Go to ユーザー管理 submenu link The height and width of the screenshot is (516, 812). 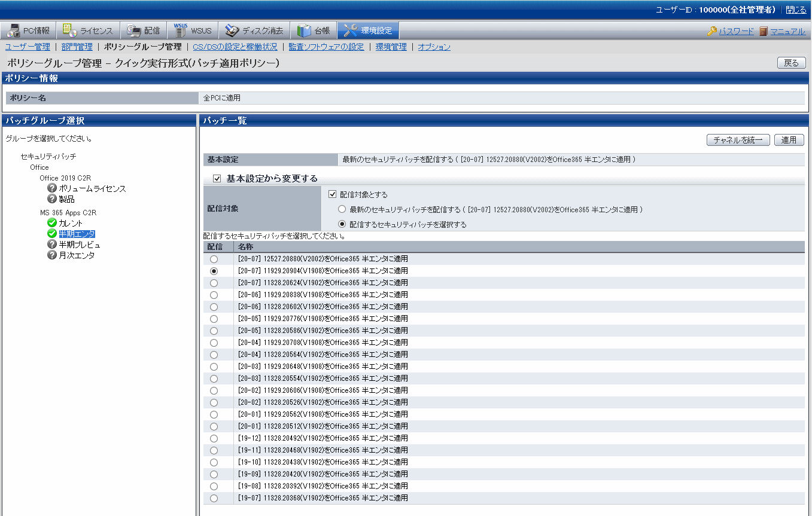click(x=28, y=47)
